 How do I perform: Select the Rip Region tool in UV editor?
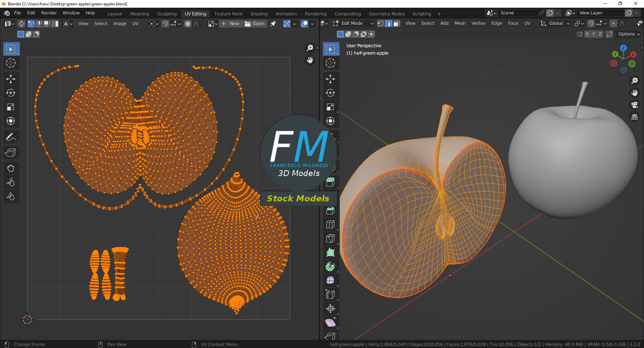[11, 153]
